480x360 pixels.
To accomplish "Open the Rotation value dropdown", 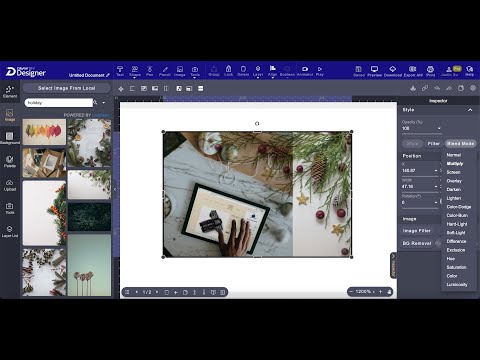I will (x=436, y=202).
